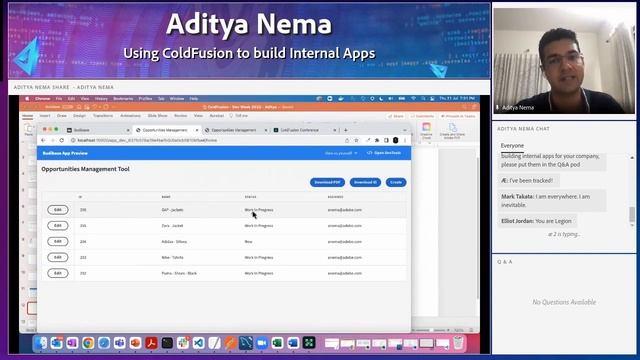Click the browser back arrow

43,140
